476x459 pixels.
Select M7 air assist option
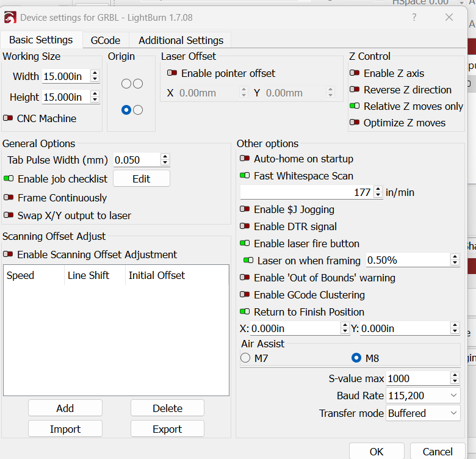(x=245, y=358)
